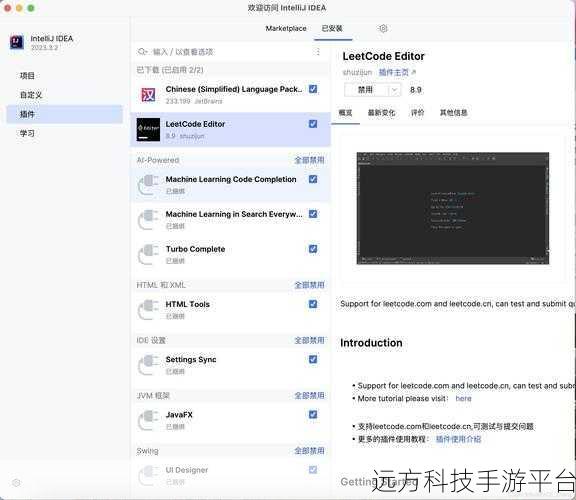Click the search magnifier icon in plugin search
The image size is (576, 500).
coord(142,52)
